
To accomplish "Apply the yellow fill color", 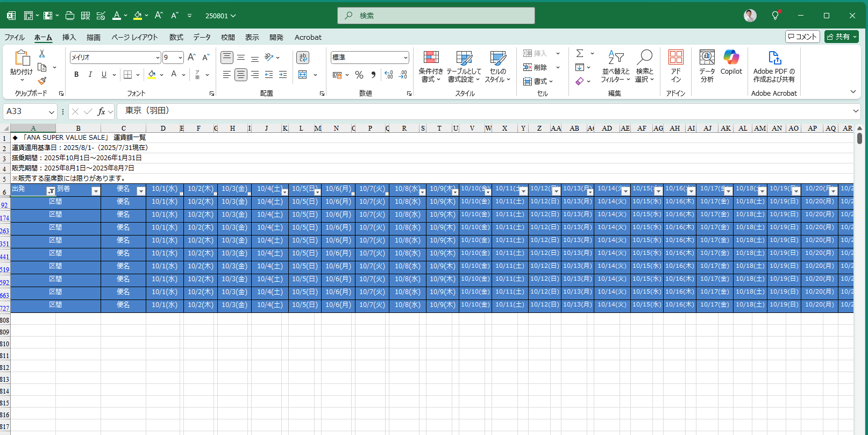I will [x=152, y=75].
